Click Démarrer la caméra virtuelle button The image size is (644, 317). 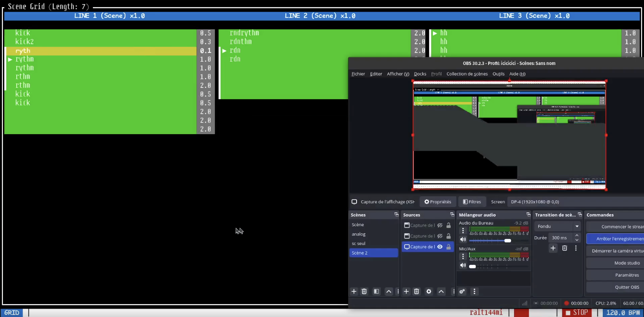point(615,251)
